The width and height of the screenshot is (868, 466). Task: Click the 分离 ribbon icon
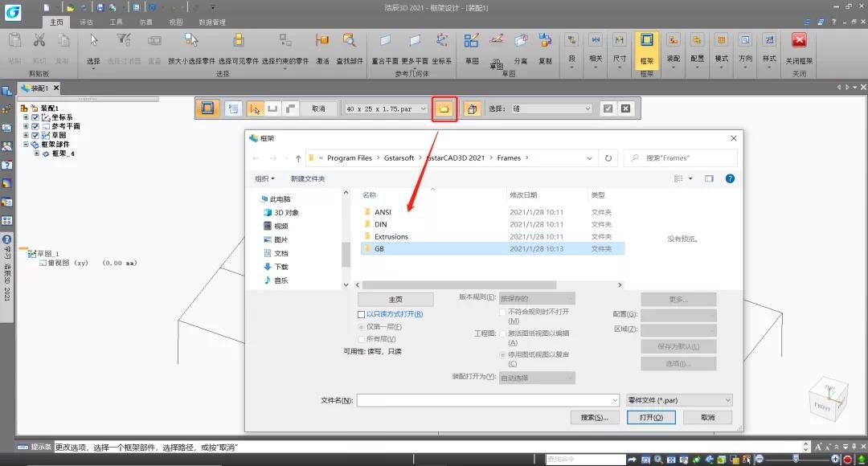tap(521, 40)
